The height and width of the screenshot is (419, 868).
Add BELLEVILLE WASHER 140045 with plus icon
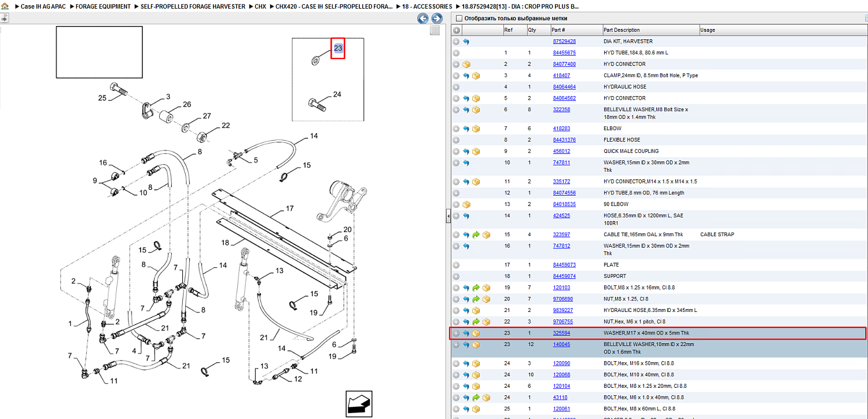point(457,345)
